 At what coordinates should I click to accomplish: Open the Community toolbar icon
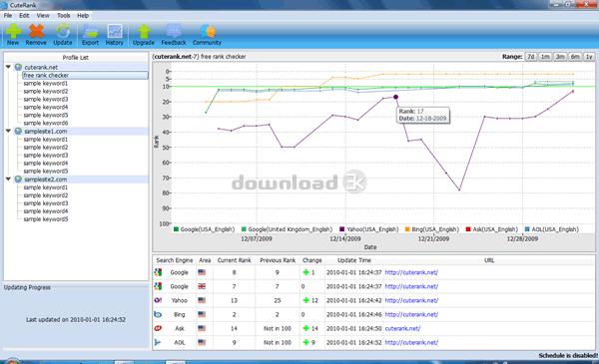[x=207, y=34]
